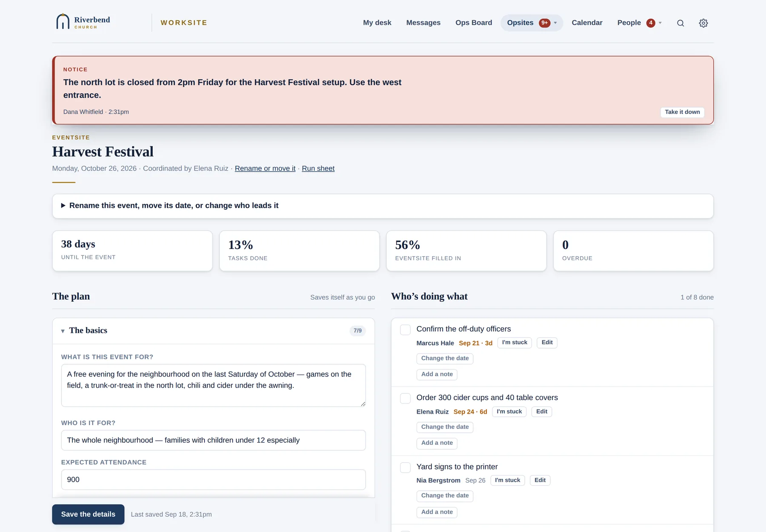Switch to the Ops Board
Image resolution: width=766 pixels, height=532 pixels.
(474, 23)
